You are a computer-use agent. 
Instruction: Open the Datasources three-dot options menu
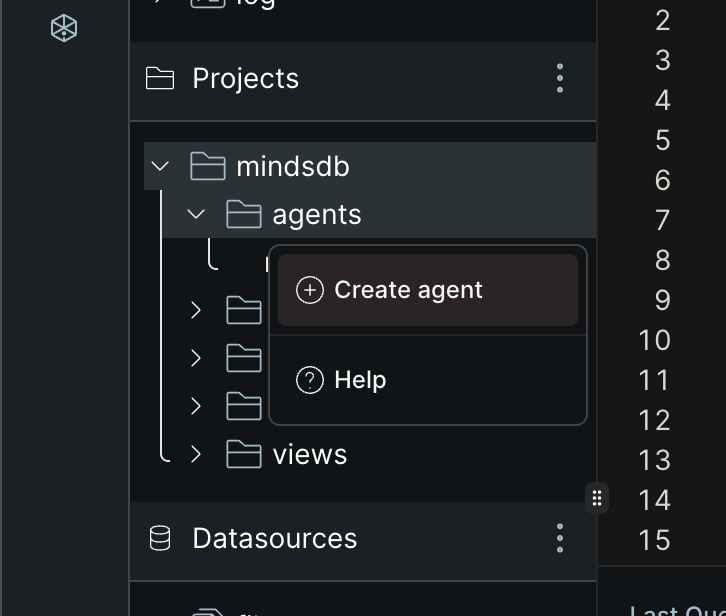pyautogui.click(x=560, y=538)
